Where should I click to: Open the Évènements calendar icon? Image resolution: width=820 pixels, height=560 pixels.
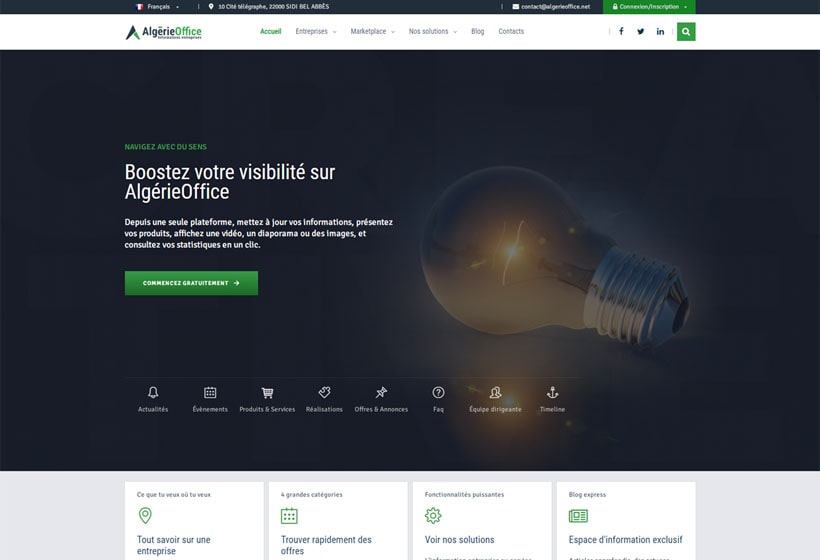tap(210, 393)
